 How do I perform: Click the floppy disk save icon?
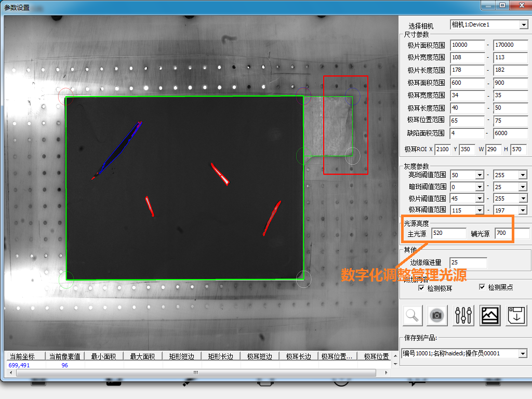point(516,315)
